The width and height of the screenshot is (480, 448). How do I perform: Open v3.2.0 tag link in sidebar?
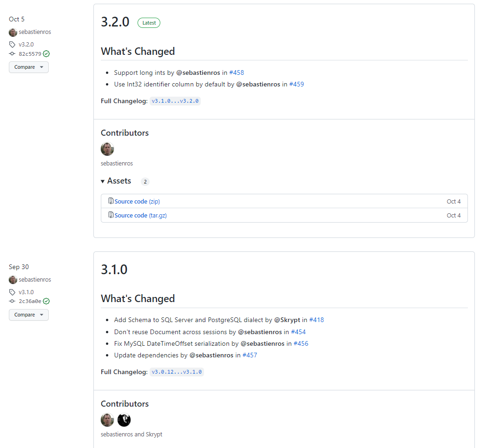26,45
